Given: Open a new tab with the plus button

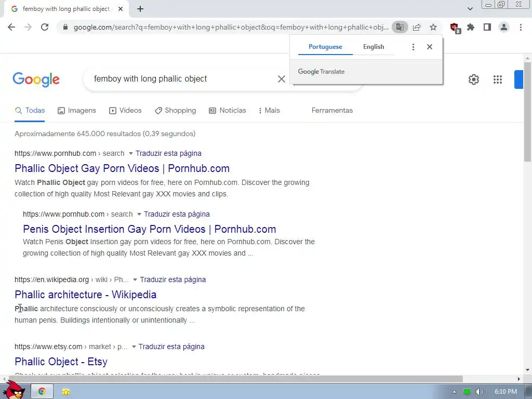Looking at the screenshot, I should tap(140, 9).
